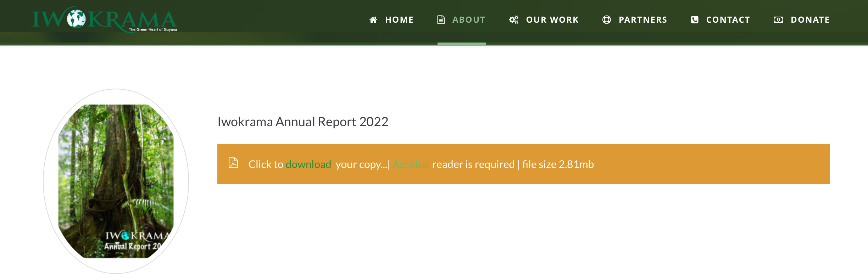Open the Annual Report cover thumbnail

click(116, 181)
